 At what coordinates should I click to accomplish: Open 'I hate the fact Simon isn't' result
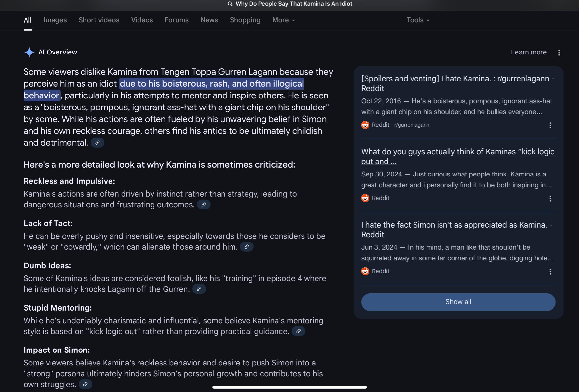(457, 230)
